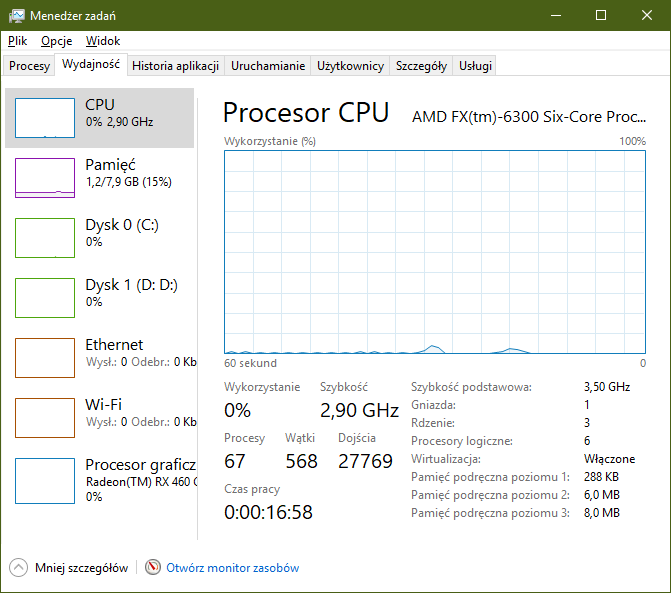Select the CPU mini graph thumbnail
Viewport: 671px width, 593px height.
point(45,118)
